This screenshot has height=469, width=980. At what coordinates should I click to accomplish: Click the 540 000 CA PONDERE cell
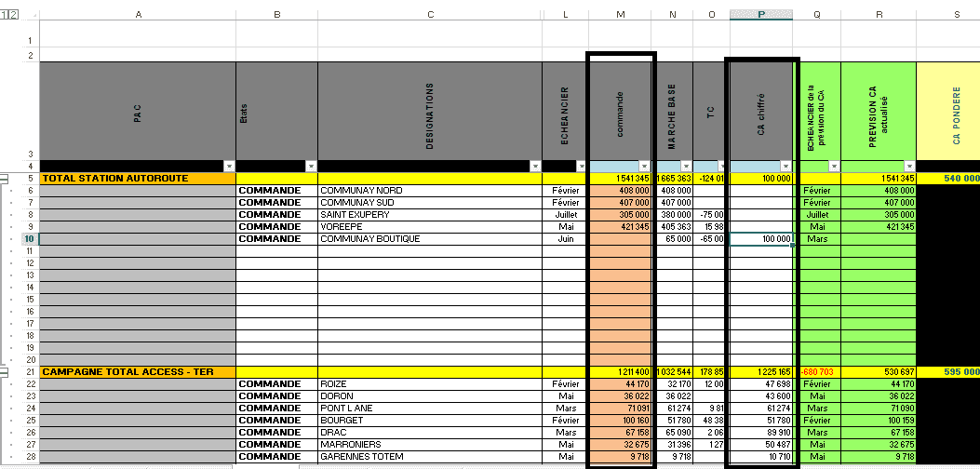(x=948, y=179)
